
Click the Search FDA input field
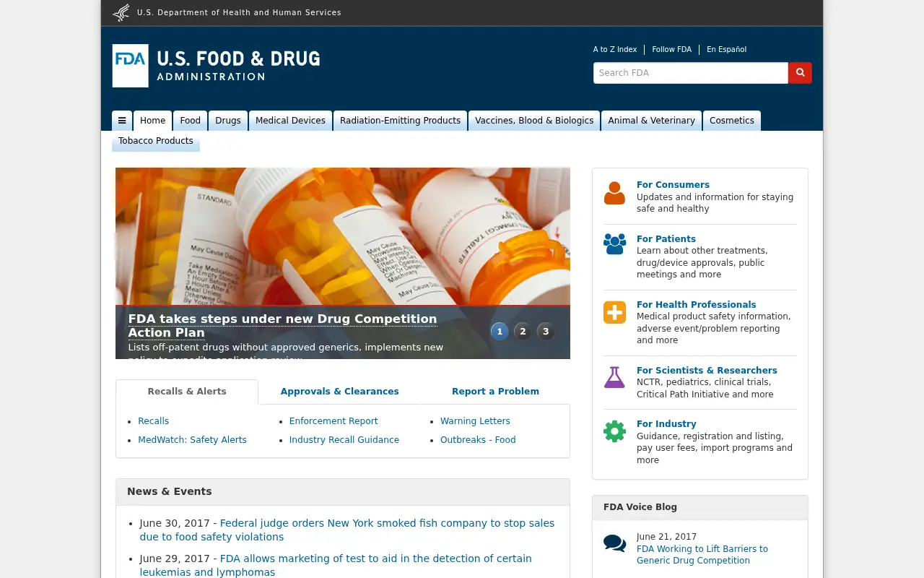click(x=691, y=73)
